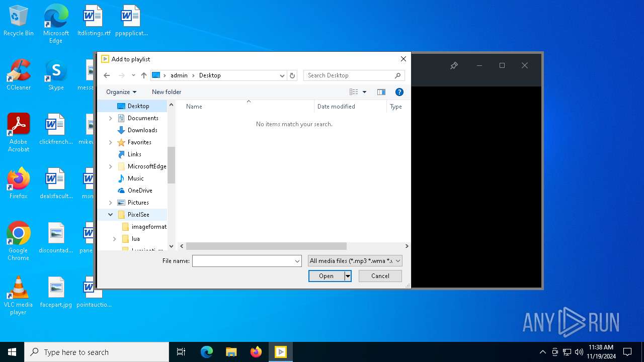Click the Cancel button

click(380, 276)
